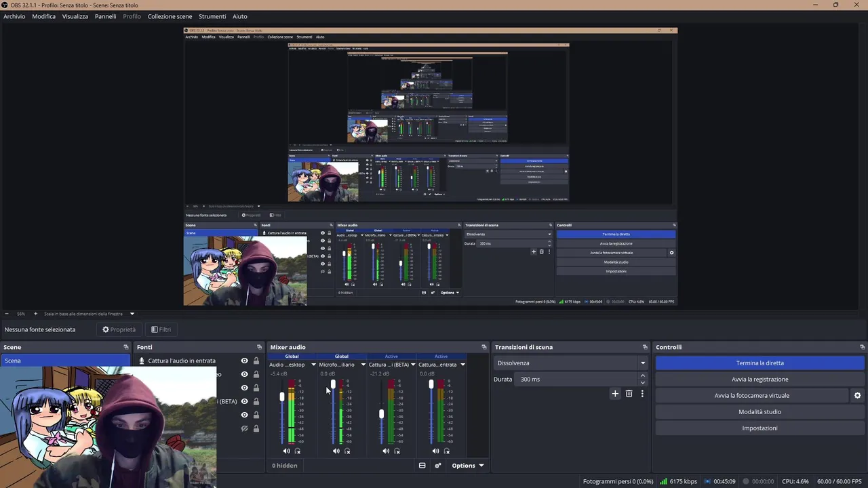
Task: Click microphone icon of Cattura l'audio in entrata
Action: pyautogui.click(x=142, y=361)
